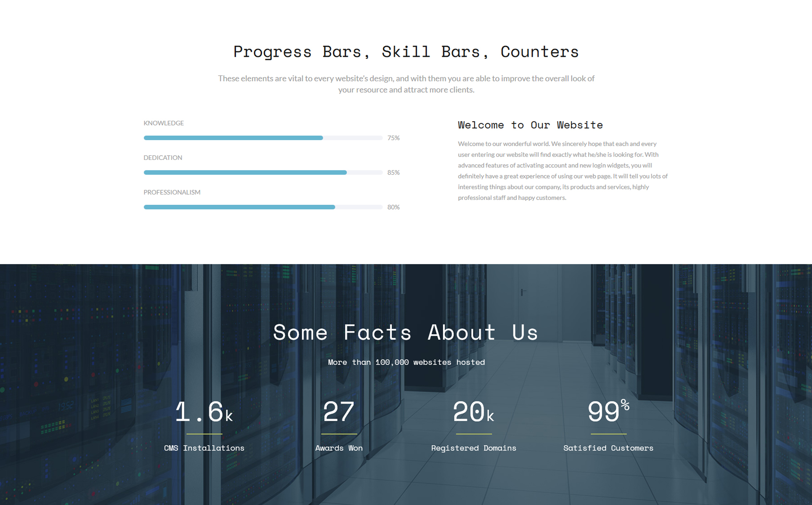Click the PROFESSIONALISM label

click(172, 192)
